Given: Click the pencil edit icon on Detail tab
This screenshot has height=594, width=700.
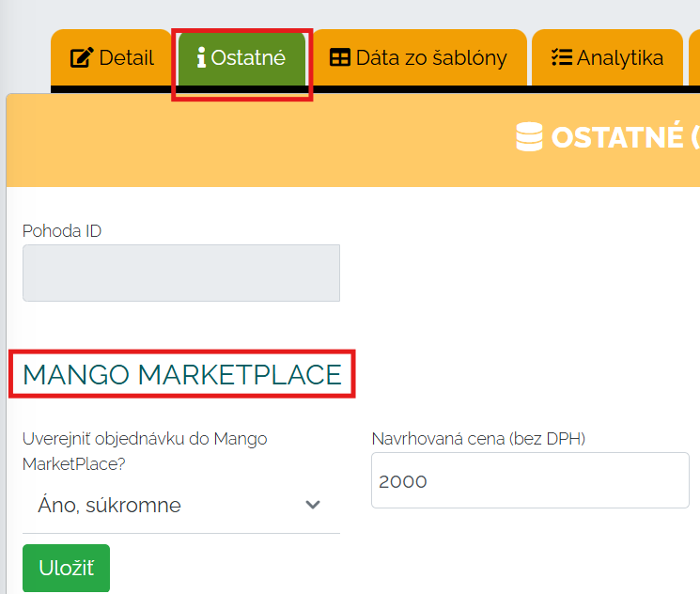Looking at the screenshot, I should pos(82,58).
